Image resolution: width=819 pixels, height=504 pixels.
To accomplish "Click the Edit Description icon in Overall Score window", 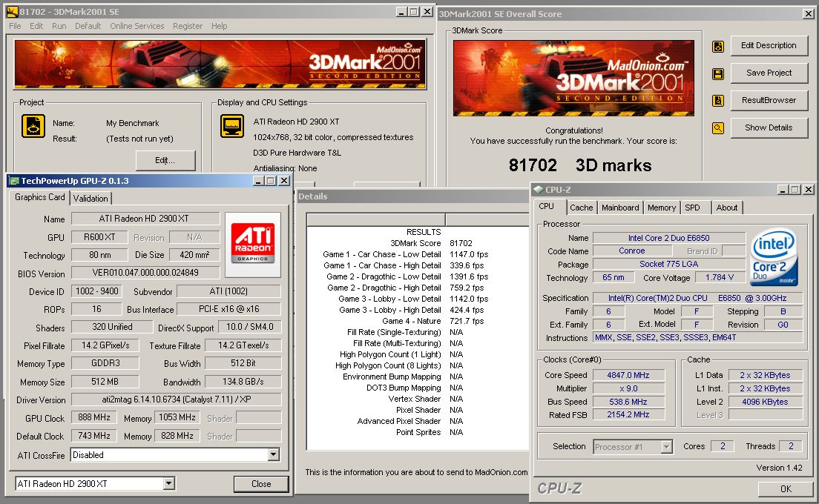I will [x=718, y=47].
